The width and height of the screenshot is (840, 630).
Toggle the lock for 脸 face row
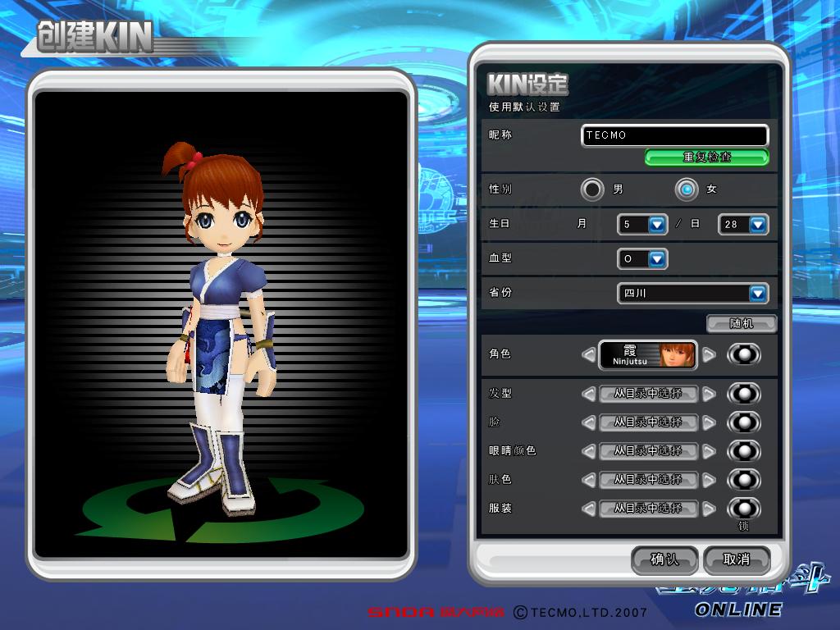pos(743,422)
